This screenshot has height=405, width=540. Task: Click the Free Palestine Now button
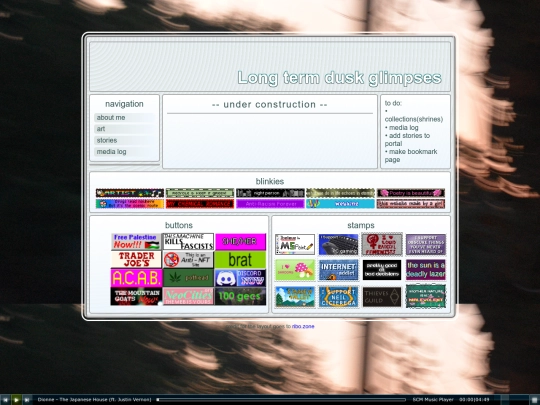(x=136, y=241)
